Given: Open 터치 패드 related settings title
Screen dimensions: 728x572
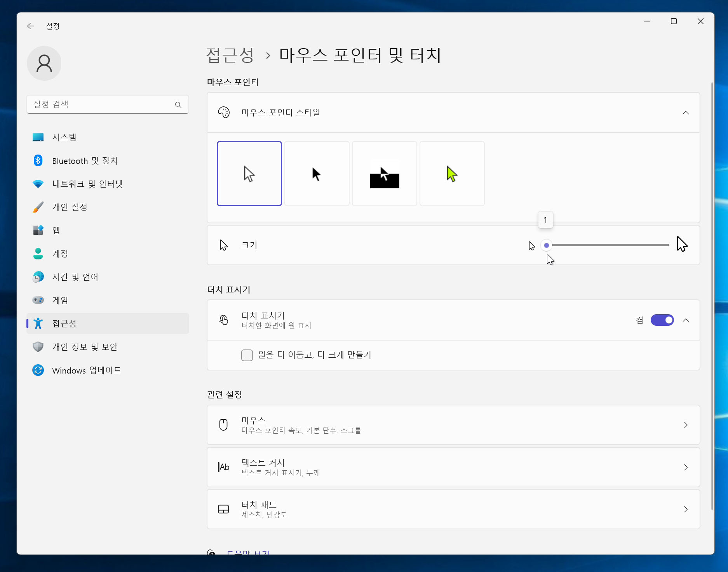Looking at the screenshot, I should pyautogui.click(x=259, y=504).
